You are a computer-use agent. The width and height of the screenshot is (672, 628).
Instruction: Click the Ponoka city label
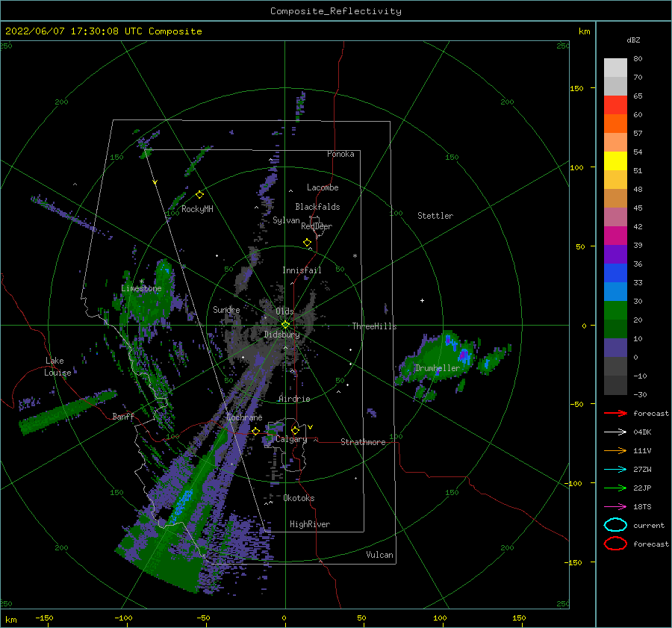pyautogui.click(x=340, y=154)
